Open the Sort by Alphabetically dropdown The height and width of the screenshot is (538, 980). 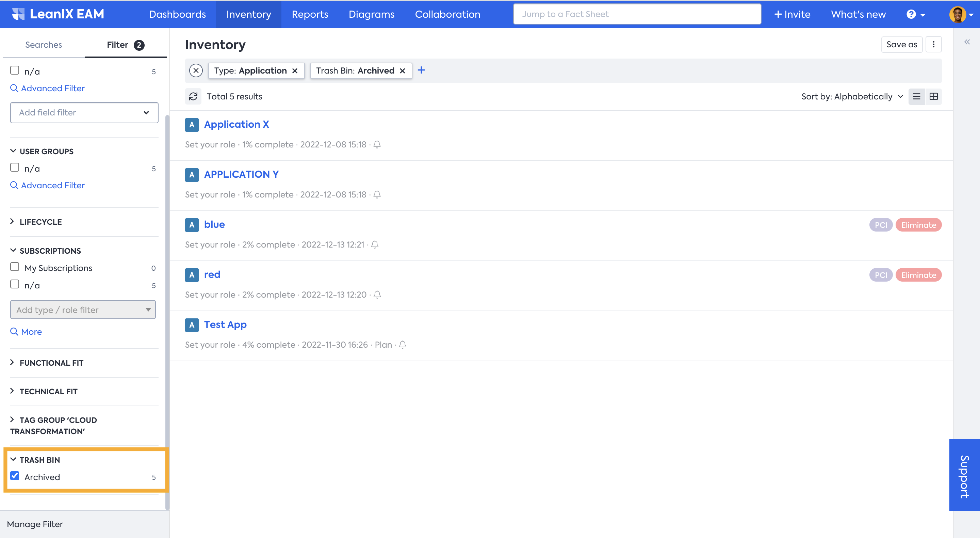[852, 97]
